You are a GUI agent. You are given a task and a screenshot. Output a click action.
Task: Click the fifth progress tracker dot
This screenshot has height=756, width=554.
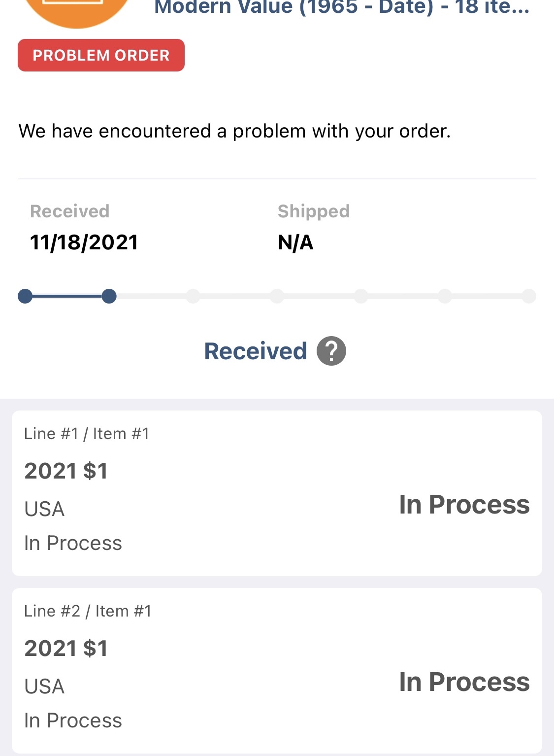coord(361,296)
